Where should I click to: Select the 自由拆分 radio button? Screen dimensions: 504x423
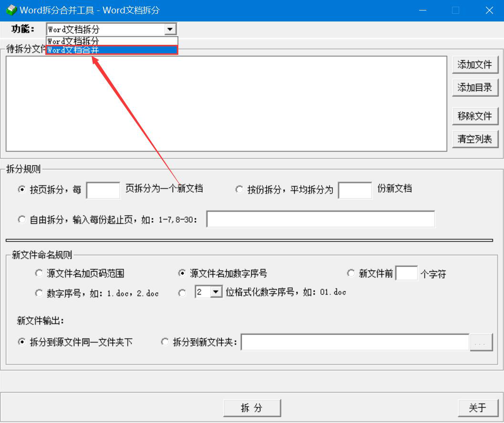[x=21, y=219]
